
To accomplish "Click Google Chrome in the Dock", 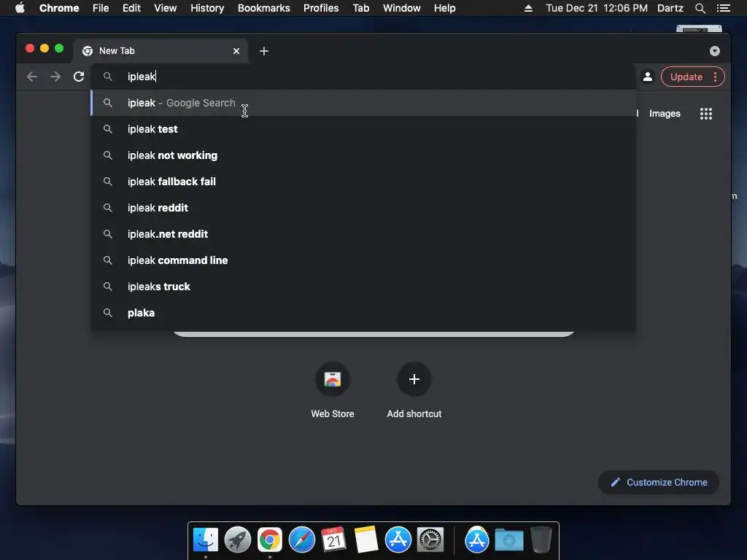I will (270, 540).
